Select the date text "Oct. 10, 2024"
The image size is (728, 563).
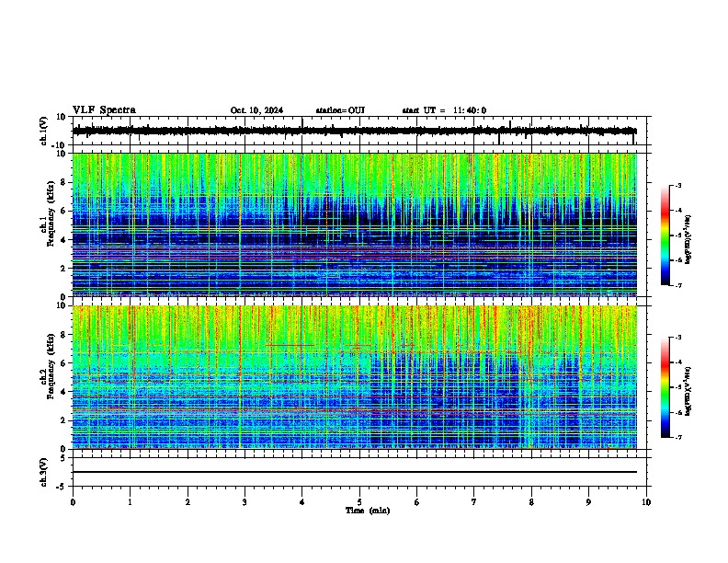point(256,110)
